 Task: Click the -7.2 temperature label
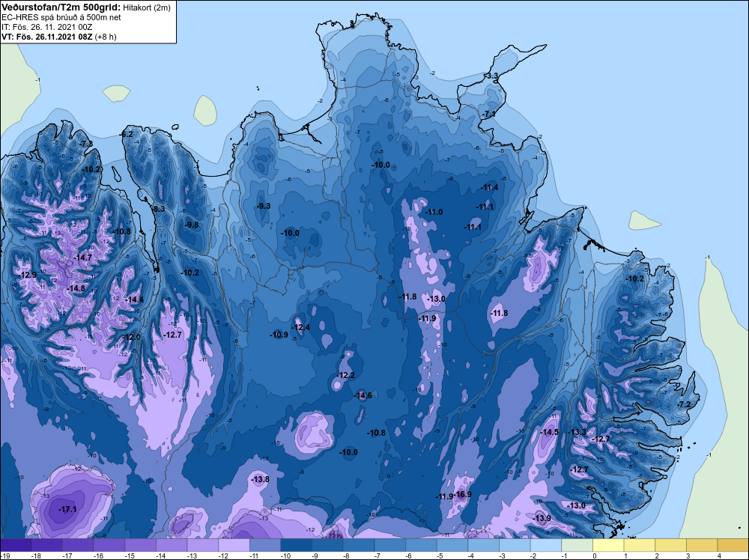point(685,404)
